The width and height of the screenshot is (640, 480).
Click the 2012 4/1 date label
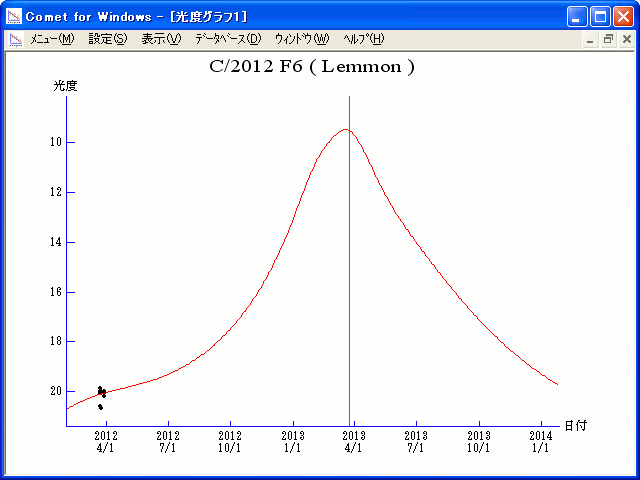[x=106, y=442]
